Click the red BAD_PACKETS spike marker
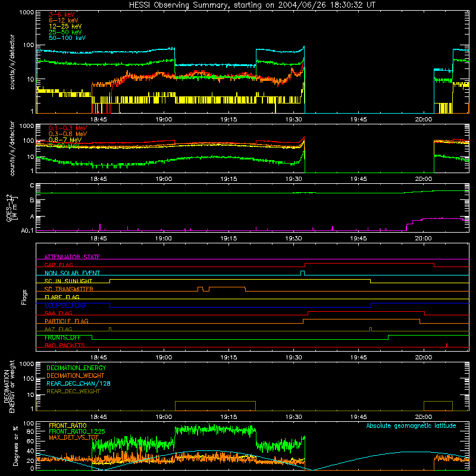 click(447, 345)
